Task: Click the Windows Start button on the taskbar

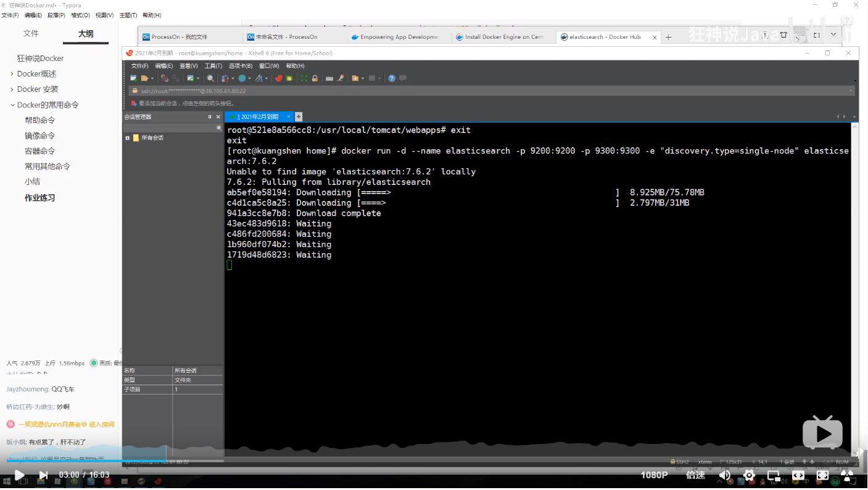Action: (7, 481)
